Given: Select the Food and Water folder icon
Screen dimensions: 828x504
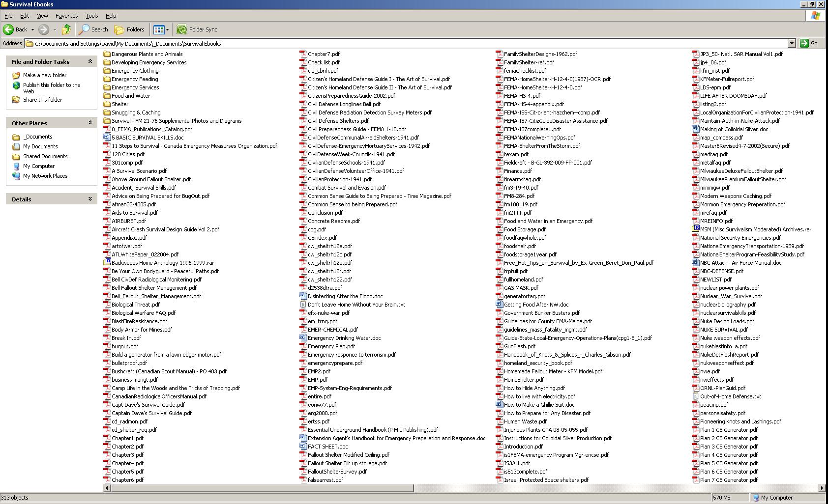Looking at the screenshot, I should click(x=107, y=96).
